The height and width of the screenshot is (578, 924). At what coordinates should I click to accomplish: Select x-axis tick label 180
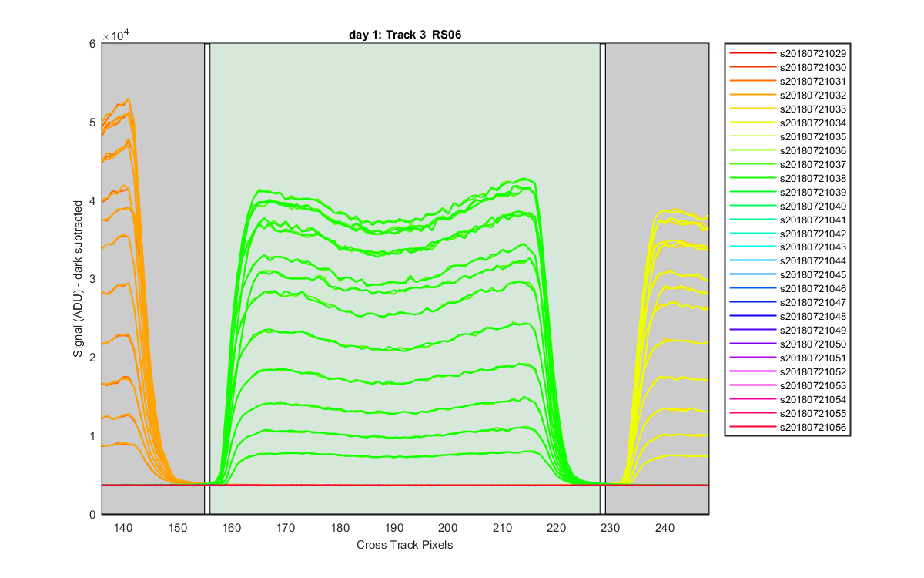pyautogui.click(x=340, y=528)
